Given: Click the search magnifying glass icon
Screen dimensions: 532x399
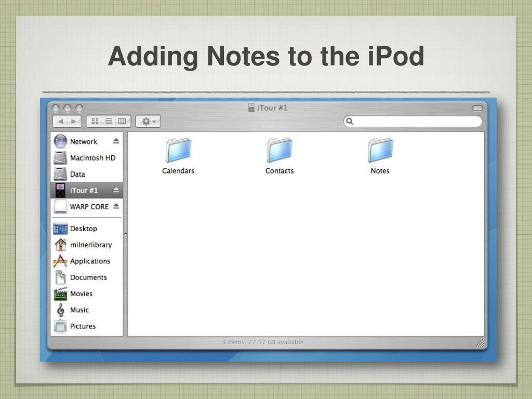Looking at the screenshot, I should click(x=350, y=121).
